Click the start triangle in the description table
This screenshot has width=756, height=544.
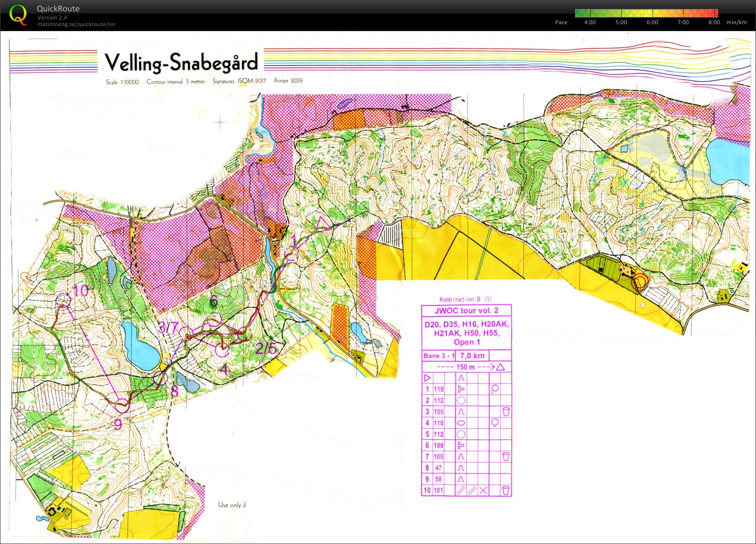(428, 378)
